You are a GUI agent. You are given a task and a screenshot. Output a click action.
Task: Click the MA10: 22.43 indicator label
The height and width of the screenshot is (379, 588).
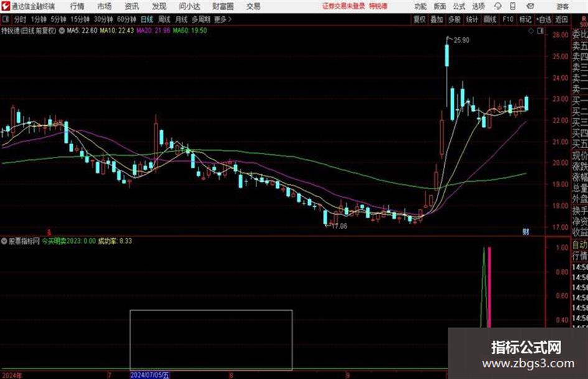coord(116,30)
